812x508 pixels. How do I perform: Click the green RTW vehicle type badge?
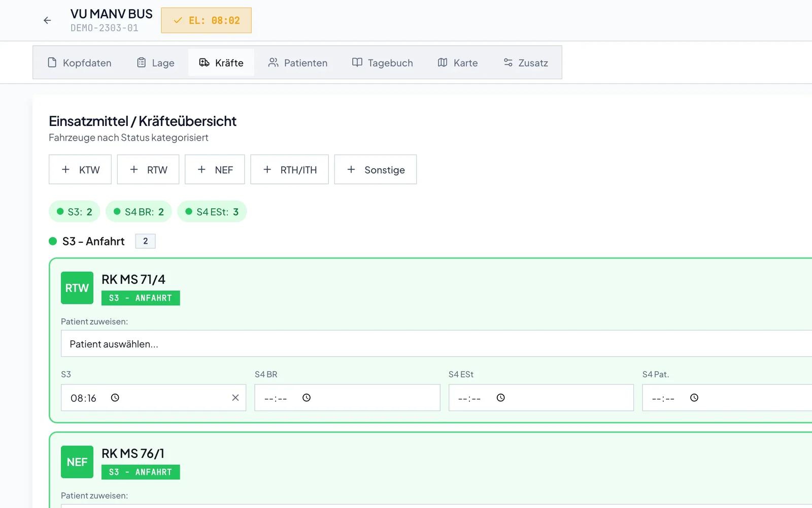point(77,288)
